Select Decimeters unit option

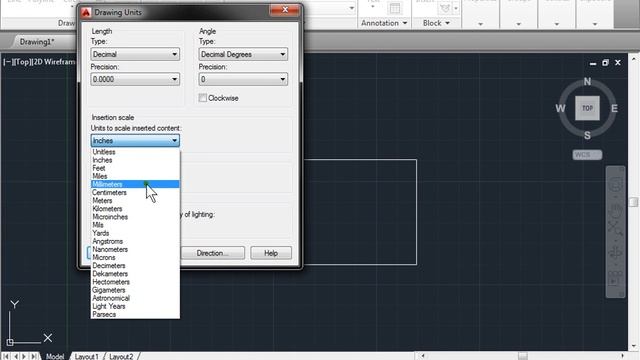pos(135,266)
